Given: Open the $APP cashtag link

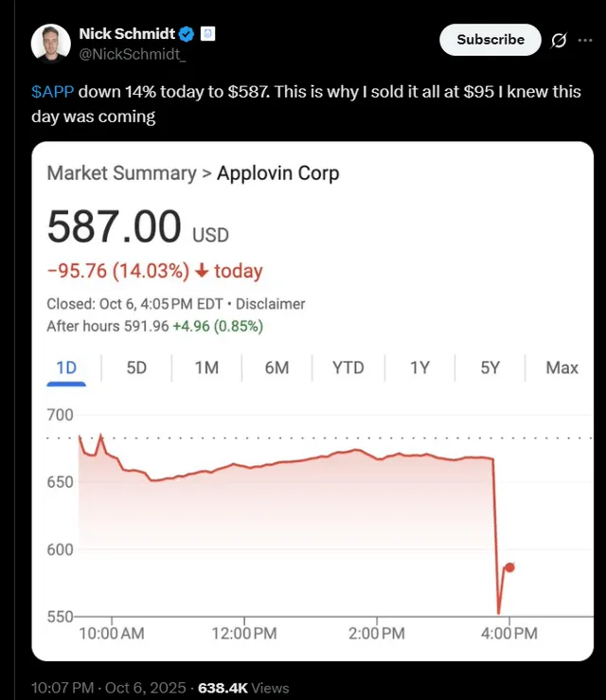Looking at the screenshot, I should [x=52, y=92].
